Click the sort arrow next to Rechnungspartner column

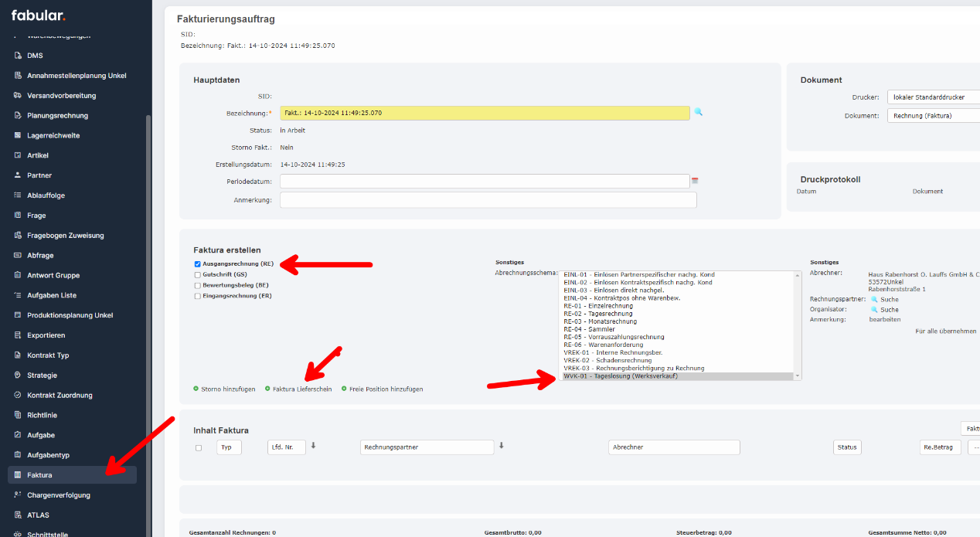[x=502, y=446]
